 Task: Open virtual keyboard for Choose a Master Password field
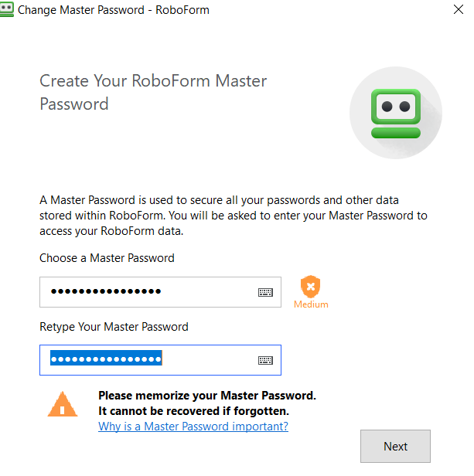(265, 292)
